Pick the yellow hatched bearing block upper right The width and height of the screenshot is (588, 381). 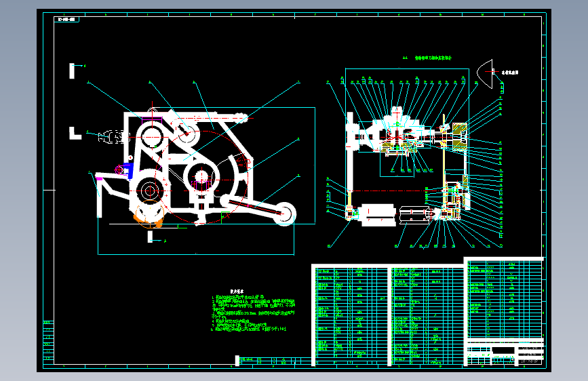pos(459,136)
